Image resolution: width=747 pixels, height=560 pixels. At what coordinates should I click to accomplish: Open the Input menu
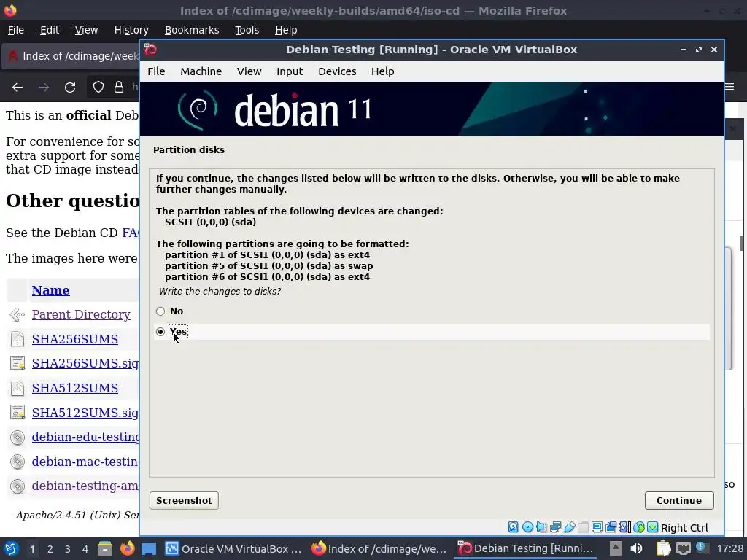click(290, 71)
